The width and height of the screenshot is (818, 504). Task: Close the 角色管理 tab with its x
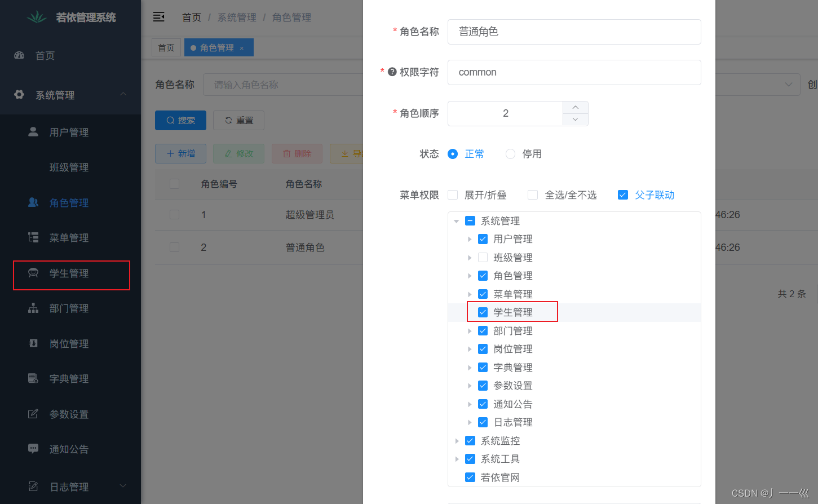242,48
